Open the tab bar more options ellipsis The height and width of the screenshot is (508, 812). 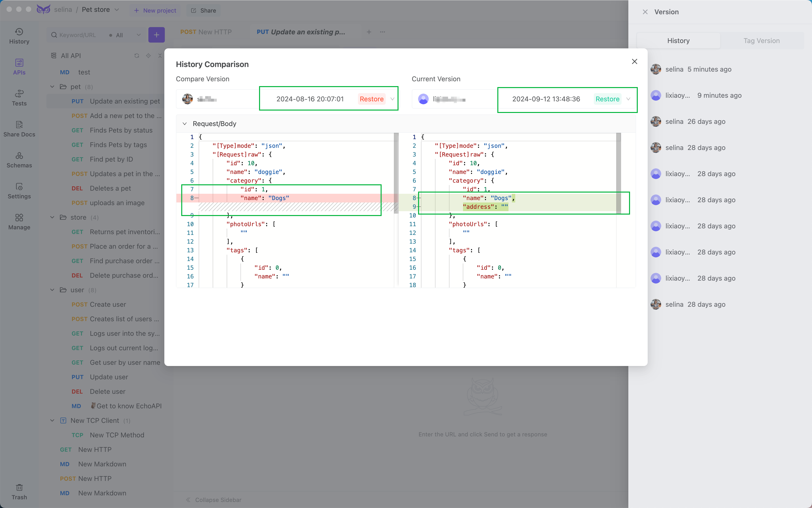pos(383,32)
